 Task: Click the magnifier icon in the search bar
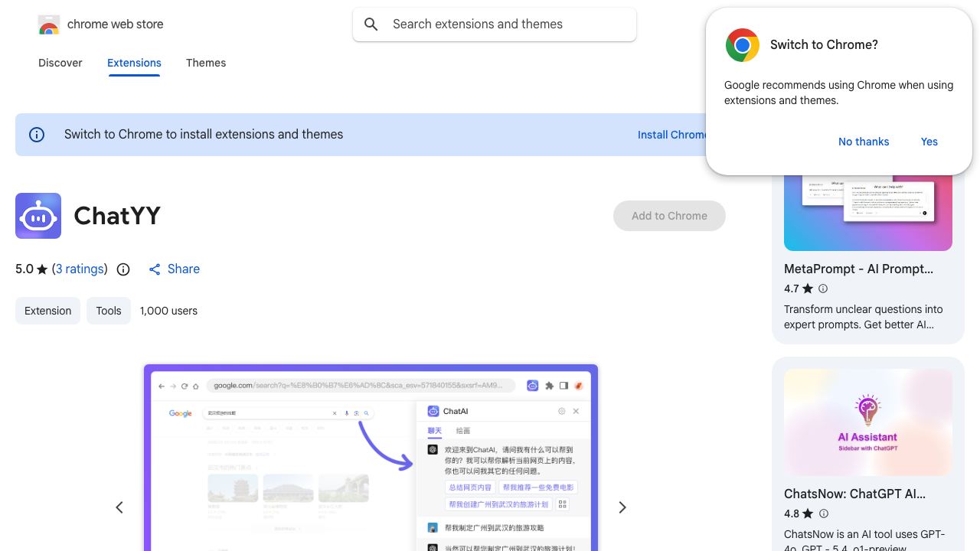[371, 24]
